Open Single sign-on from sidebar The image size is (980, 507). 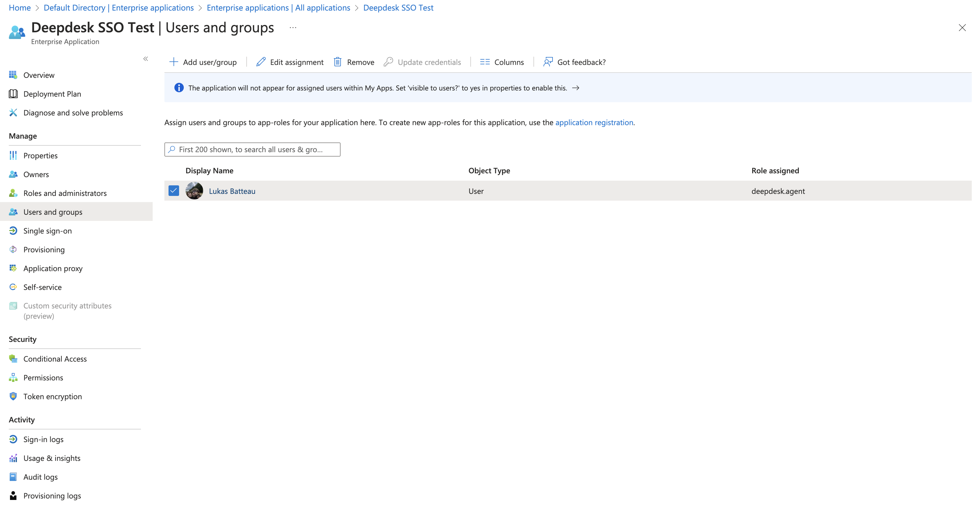(x=47, y=231)
